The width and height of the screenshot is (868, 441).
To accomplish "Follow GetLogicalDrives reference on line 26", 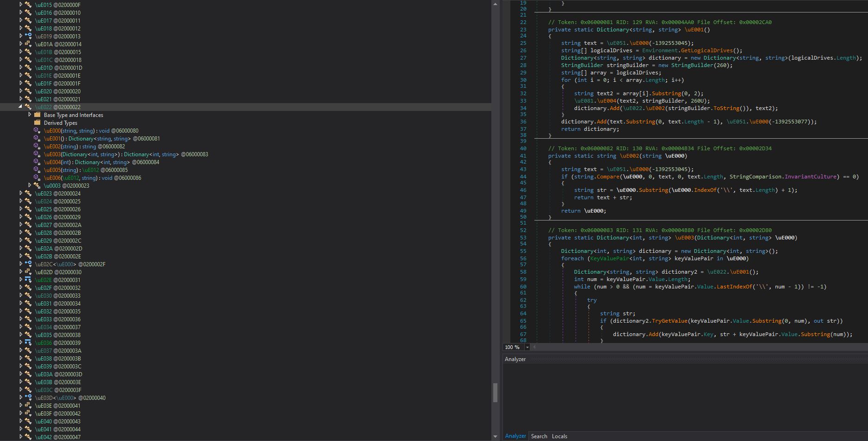I will pos(707,50).
